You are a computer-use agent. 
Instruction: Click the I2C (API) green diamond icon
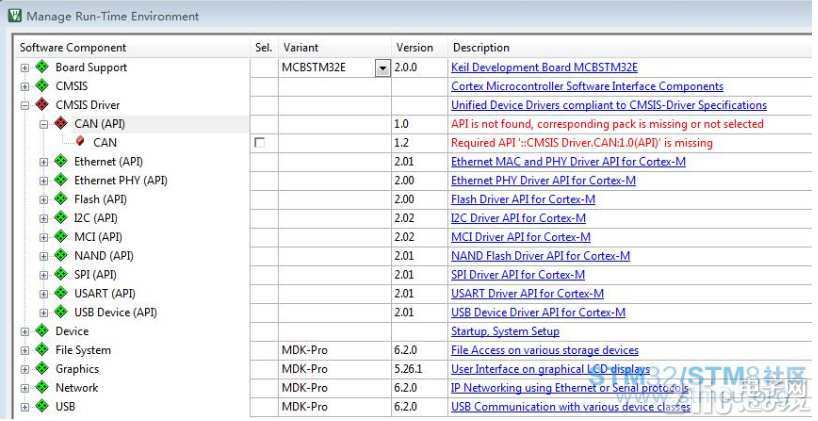pyautogui.click(x=61, y=217)
